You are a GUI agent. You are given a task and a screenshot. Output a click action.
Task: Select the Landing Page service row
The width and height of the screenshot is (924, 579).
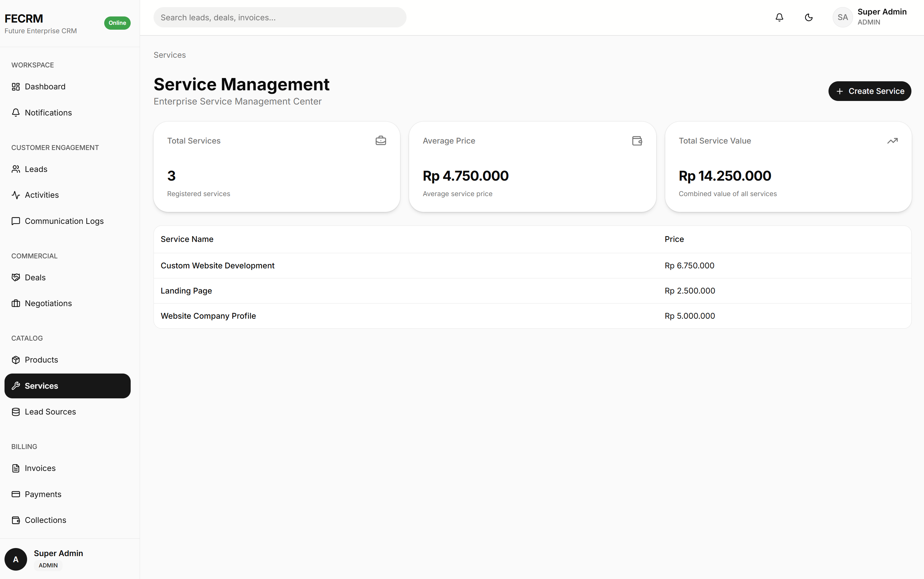tap(532, 291)
